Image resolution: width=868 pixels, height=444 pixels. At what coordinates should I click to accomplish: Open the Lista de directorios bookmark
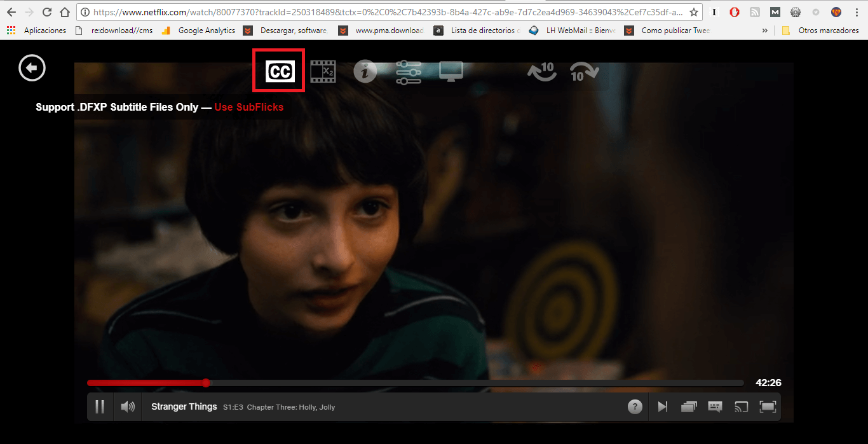477,31
